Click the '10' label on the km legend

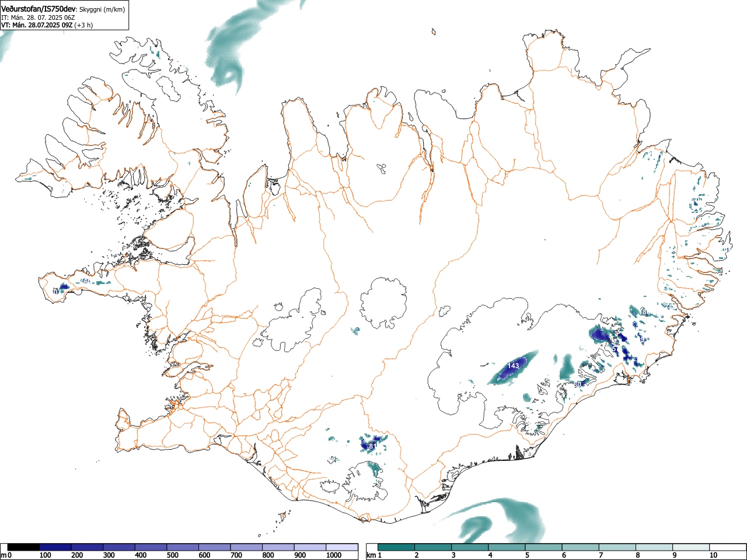[x=713, y=555]
